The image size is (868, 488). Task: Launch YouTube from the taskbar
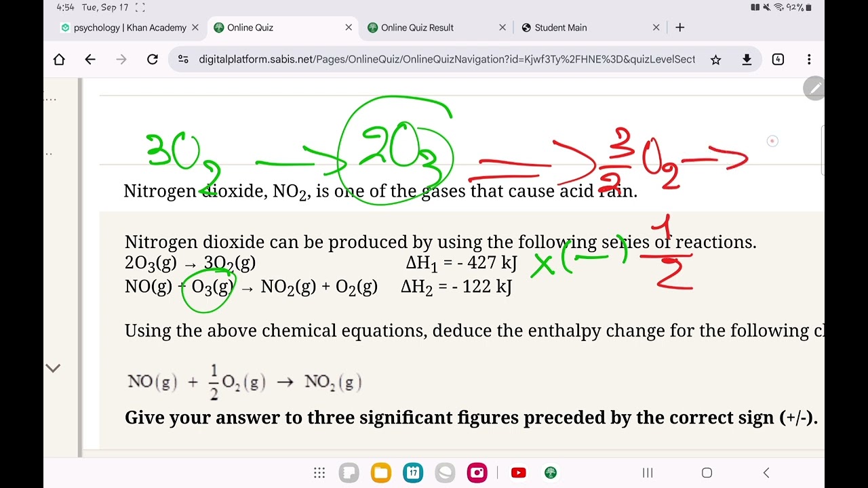pyautogui.click(x=519, y=473)
